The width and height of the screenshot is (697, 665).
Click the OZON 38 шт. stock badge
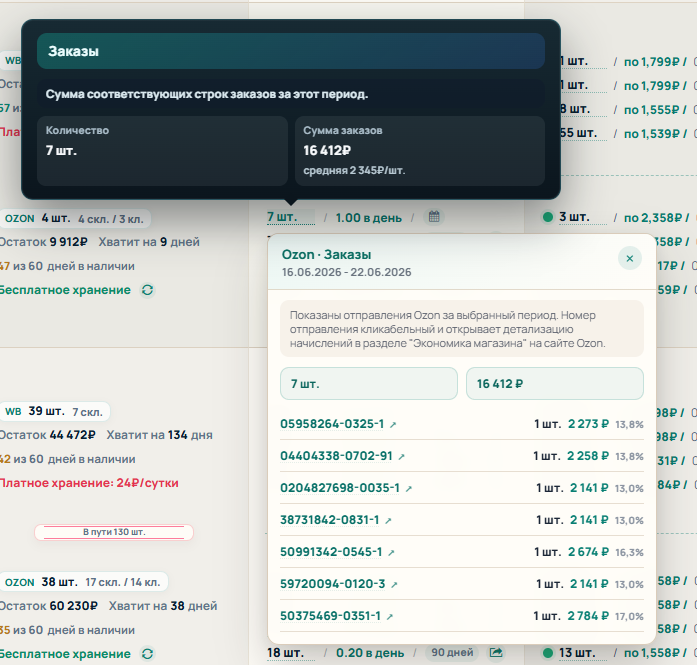pyautogui.click(x=83, y=582)
